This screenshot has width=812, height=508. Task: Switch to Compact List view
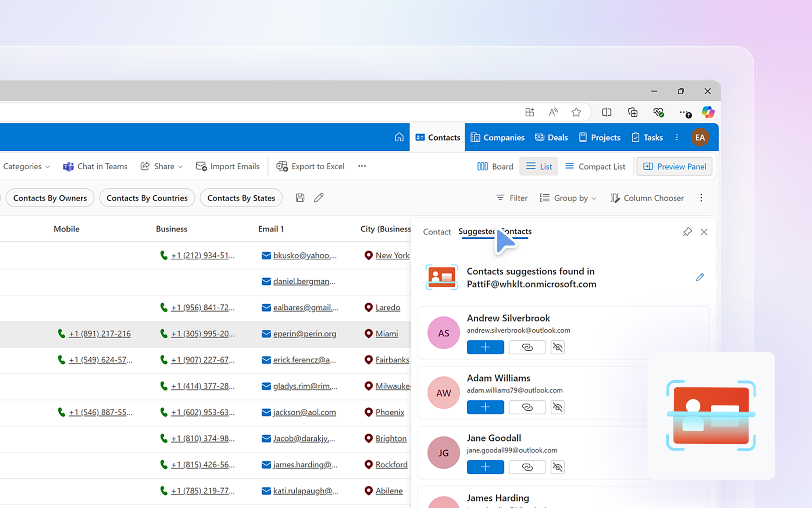595,166
